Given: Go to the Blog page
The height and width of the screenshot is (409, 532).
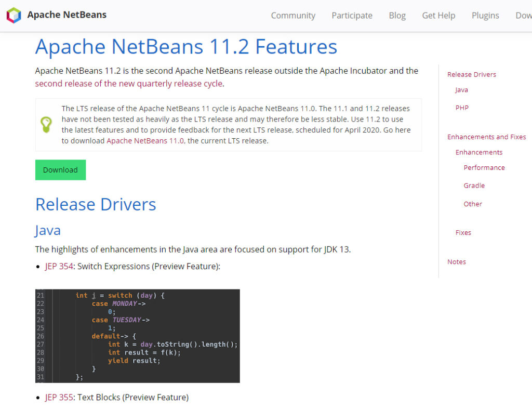Looking at the screenshot, I should pos(397,16).
